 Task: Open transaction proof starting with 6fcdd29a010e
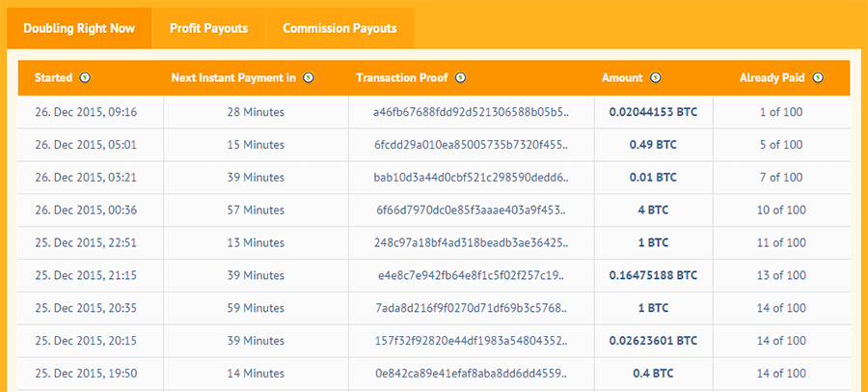[471, 145]
